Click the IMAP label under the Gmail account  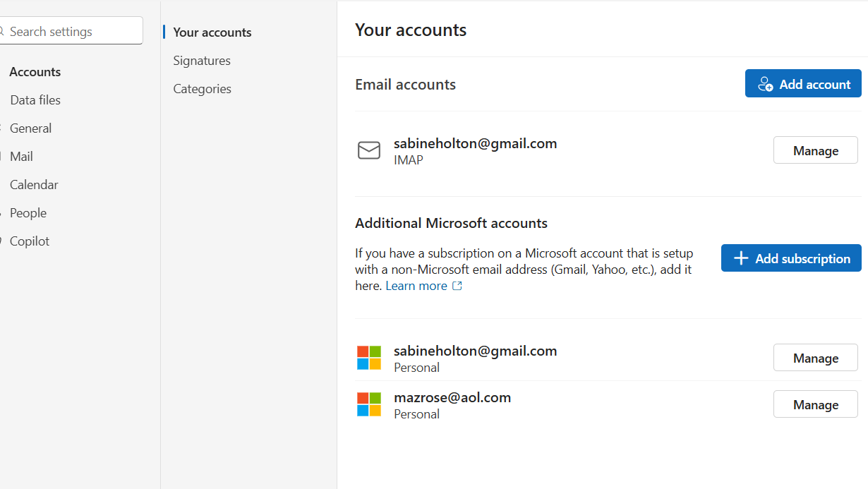409,160
